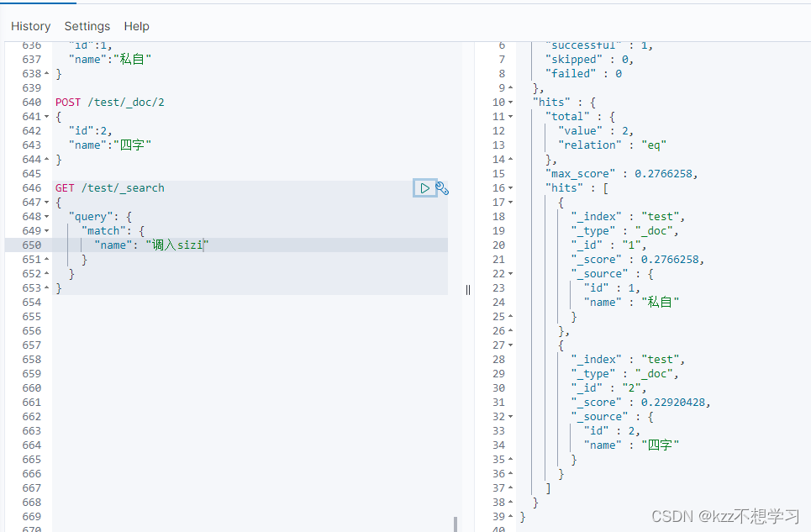Click "failed" : 0 in output

(583, 74)
